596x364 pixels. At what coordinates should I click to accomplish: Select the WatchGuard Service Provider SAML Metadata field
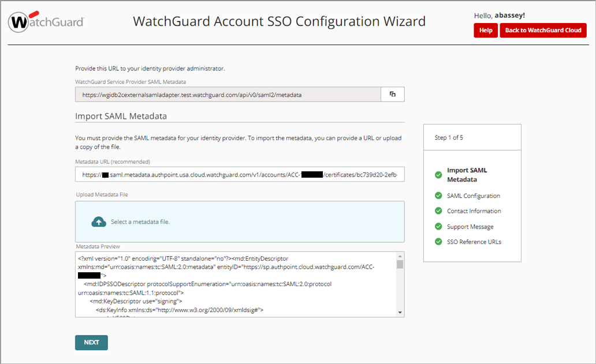(228, 94)
